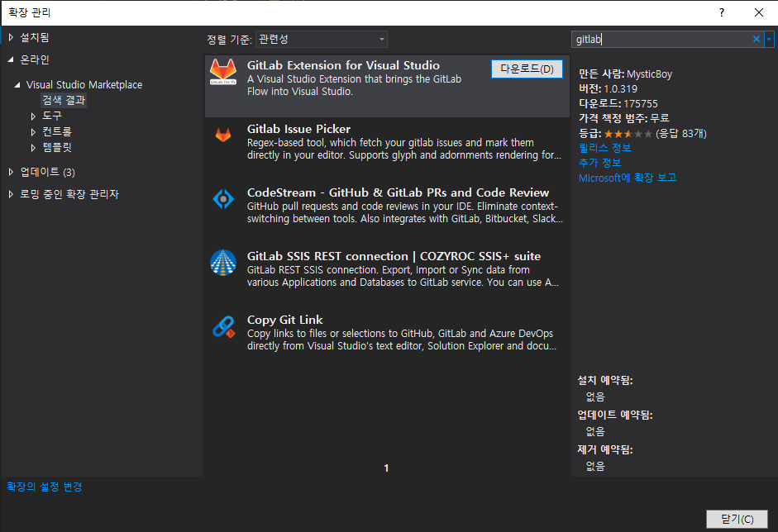Select the Gitlab Issue Picker title

click(x=298, y=129)
